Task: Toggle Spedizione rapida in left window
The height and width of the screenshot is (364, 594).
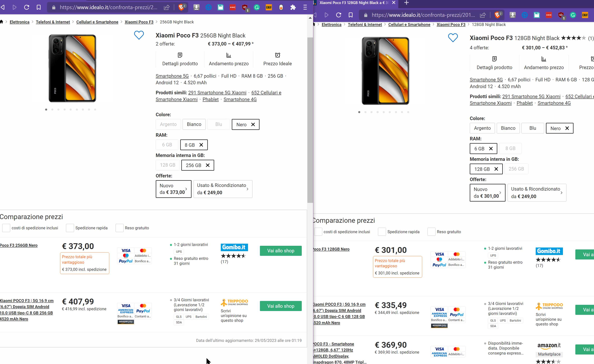Action: (70, 228)
